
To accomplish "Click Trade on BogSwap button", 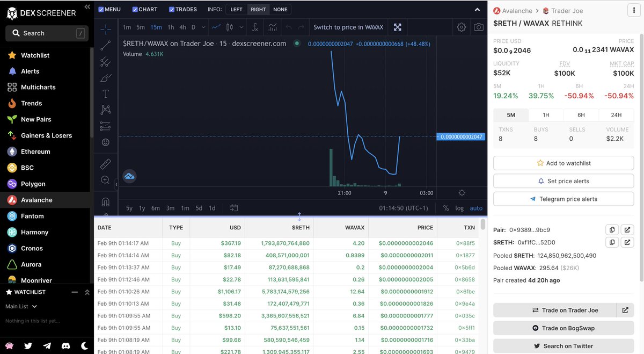I will tap(563, 328).
